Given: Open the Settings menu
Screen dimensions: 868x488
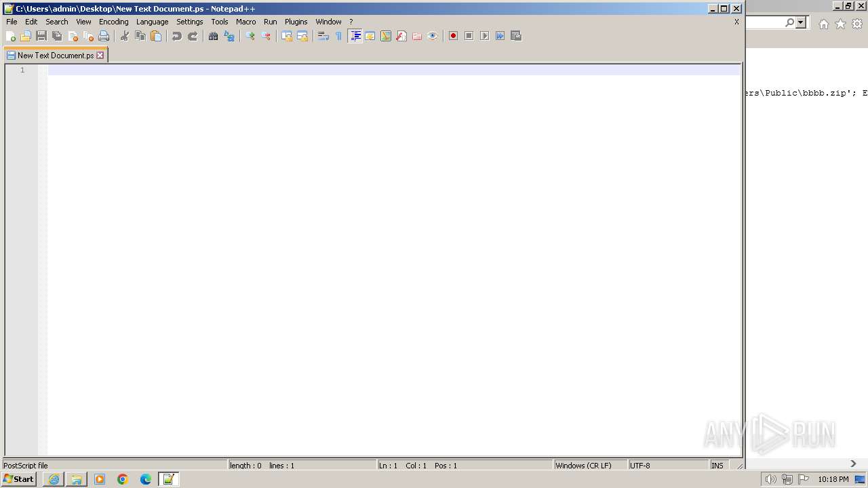Looking at the screenshot, I should click(190, 22).
